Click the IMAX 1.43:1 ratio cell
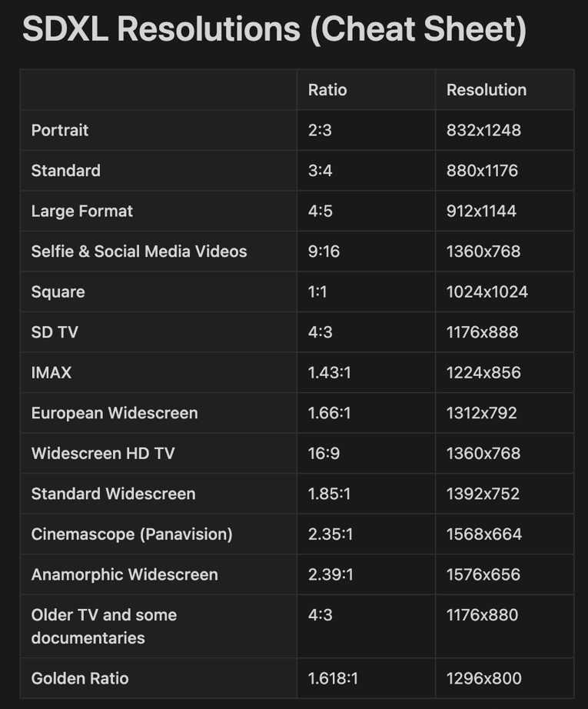Viewport: 588px width, 709px height. click(329, 373)
